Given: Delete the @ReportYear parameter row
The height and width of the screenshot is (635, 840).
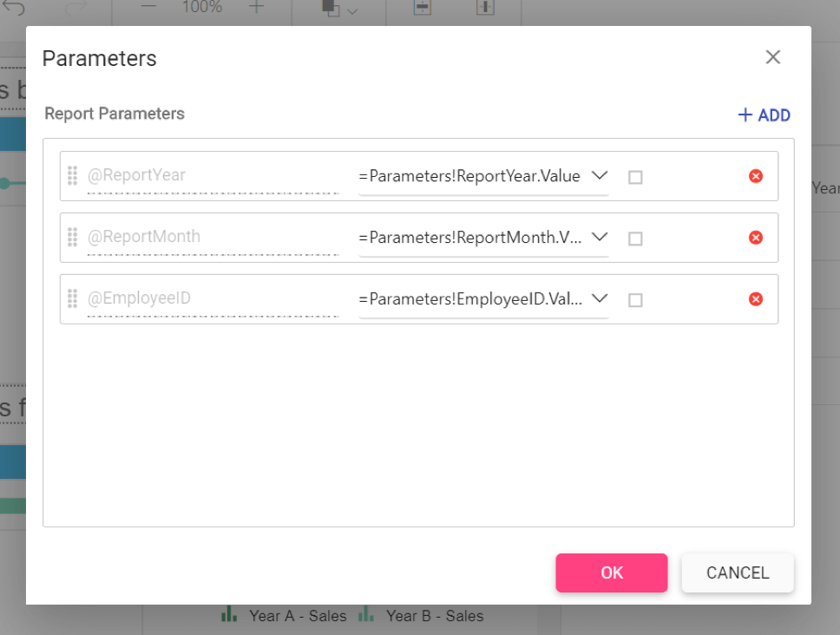Looking at the screenshot, I should [x=755, y=176].
